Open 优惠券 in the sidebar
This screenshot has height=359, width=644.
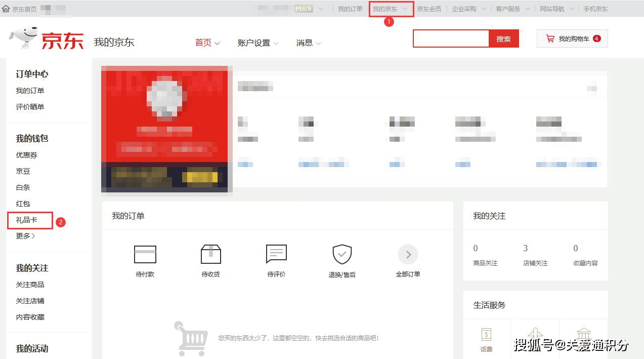(x=26, y=155)
